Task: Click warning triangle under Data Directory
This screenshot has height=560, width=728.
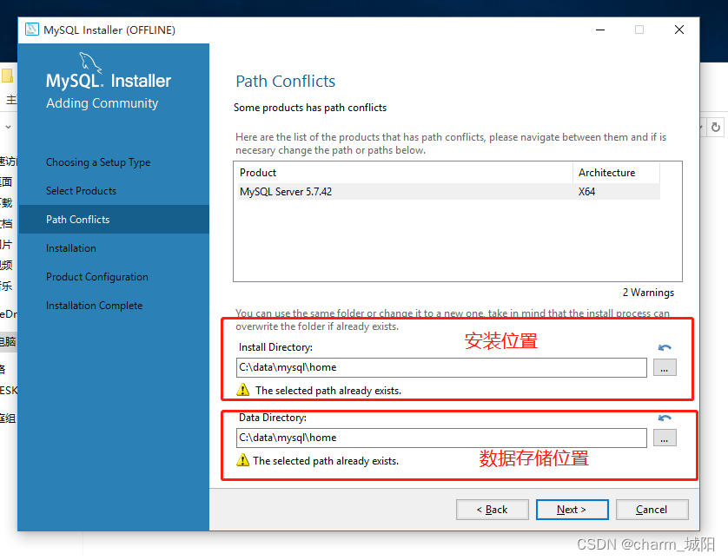Action: 244,459
